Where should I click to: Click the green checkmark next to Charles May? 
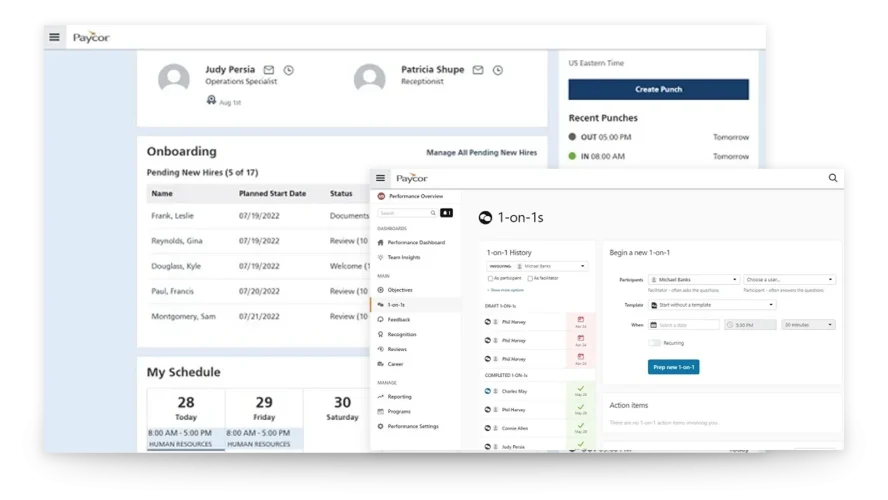point(581,391)
